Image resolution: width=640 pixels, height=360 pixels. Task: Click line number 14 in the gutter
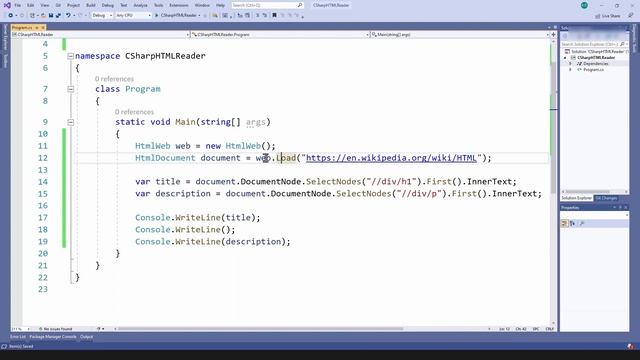click(x=43, y=182)
